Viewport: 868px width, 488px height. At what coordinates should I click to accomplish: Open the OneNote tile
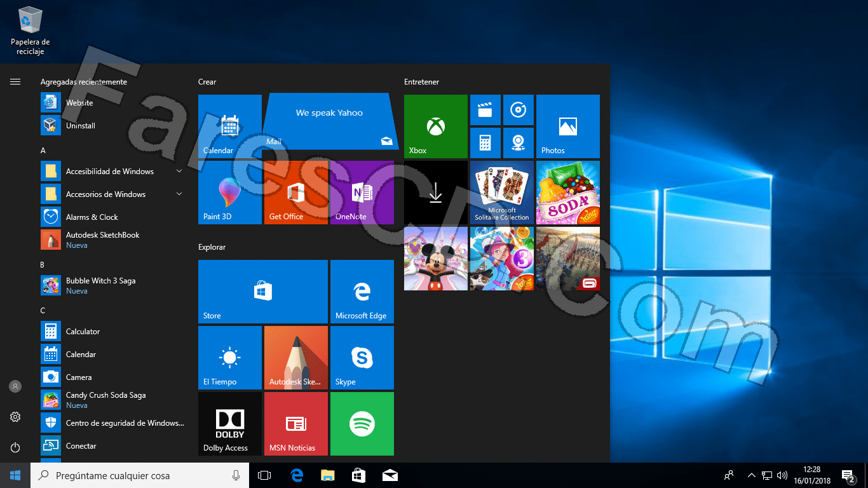coord(362,193)
